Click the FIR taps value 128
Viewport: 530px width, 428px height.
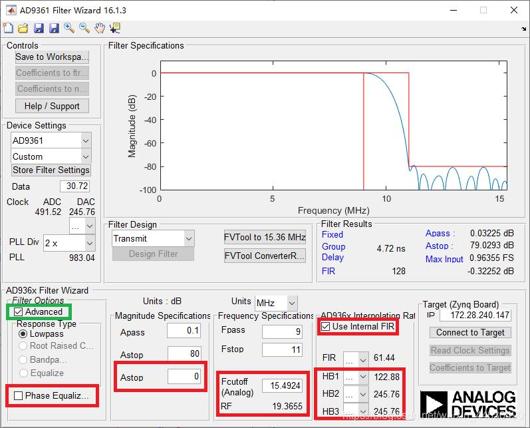tap(399, 271)
